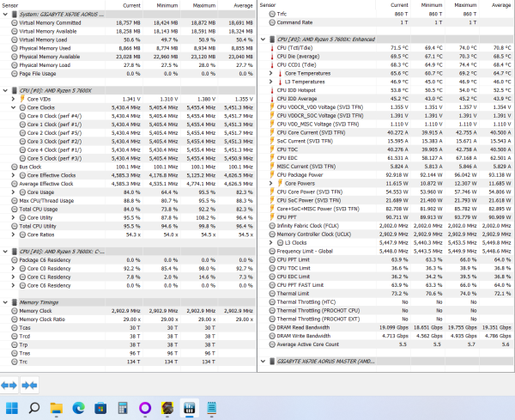Expand the Core C6 Residency row
515x420 pixels.
click(13, 286)
